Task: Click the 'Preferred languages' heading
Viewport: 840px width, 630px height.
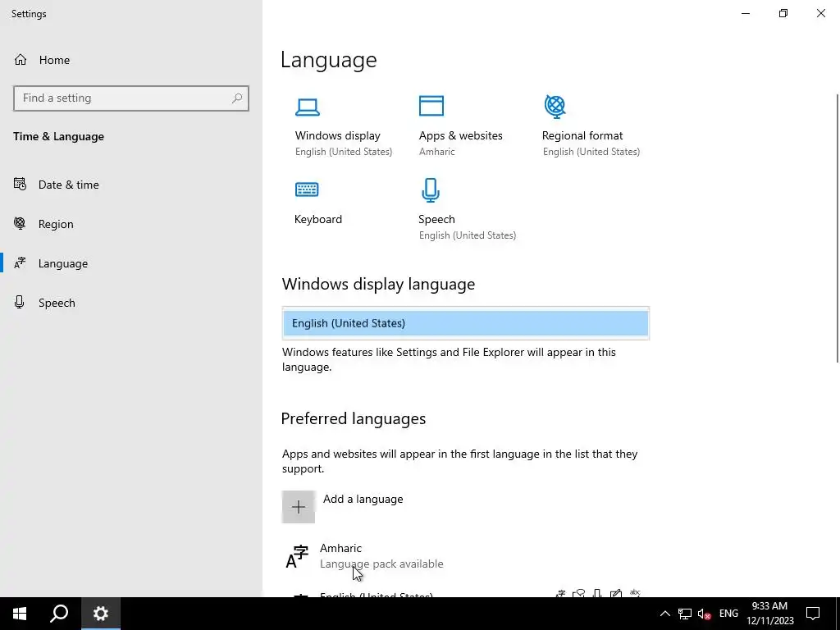Action: [353, 418]
